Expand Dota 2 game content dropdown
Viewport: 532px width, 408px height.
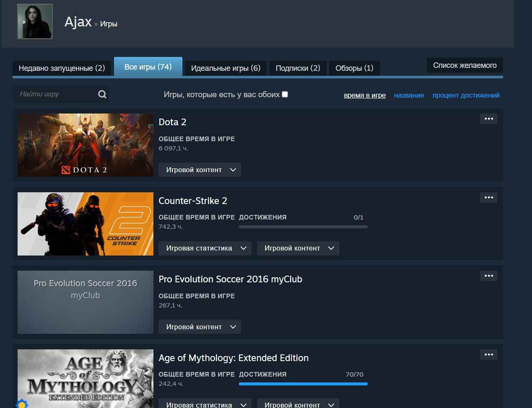pyautogui.click(x=200, y=170)
